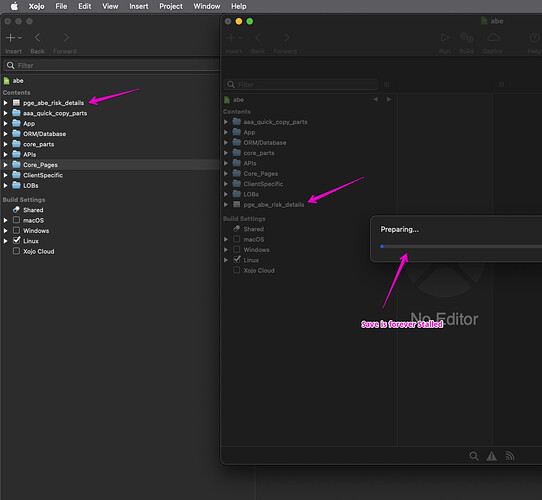542x500 pixels.
Task: Enable Windows build target in left window
Action: [16, 230]
